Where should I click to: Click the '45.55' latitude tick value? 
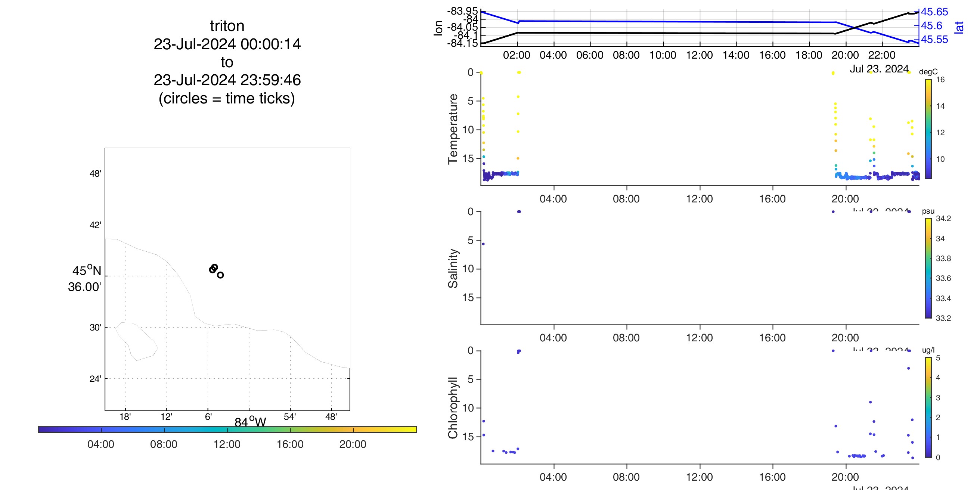pyautogui.click(x=934, y=40)
